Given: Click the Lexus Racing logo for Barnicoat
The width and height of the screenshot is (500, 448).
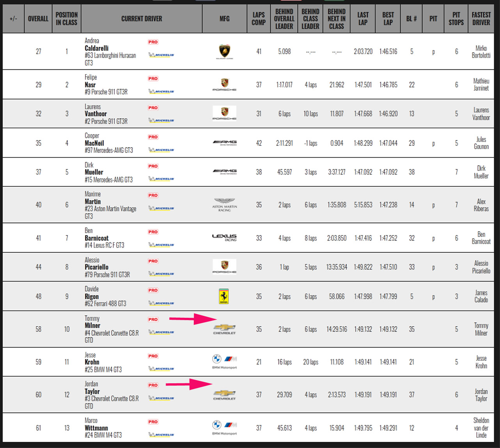Looking at the screenshot, I should pos(224,237).
